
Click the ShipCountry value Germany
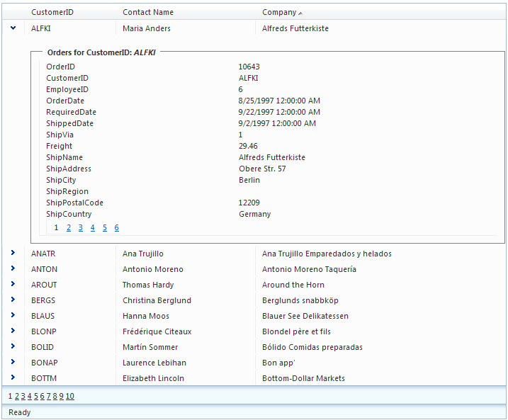coord(254,214)
